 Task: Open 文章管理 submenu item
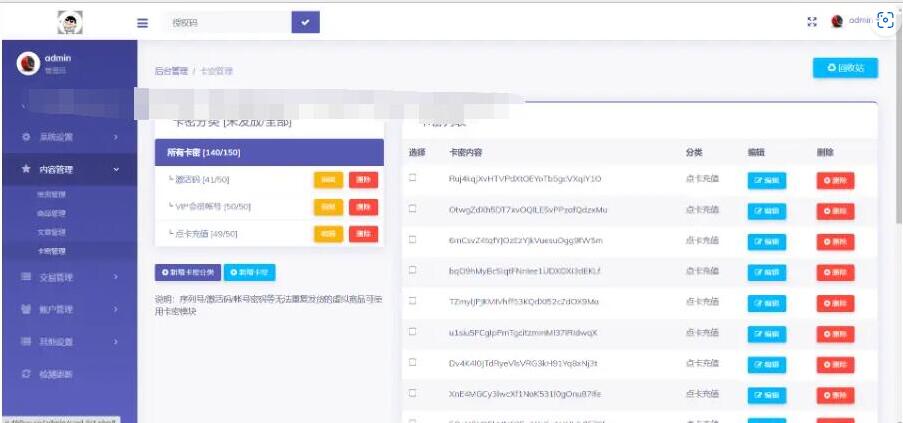pyautogui.click(x=51, y=232)
